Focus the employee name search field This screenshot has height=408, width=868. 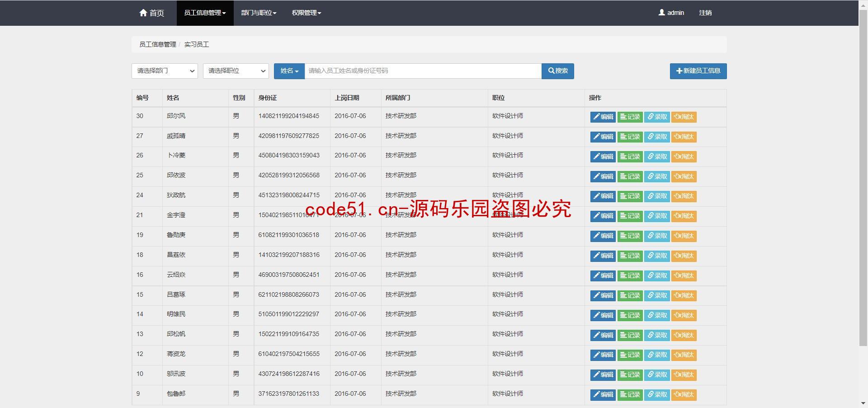click(x=423, y=71)
